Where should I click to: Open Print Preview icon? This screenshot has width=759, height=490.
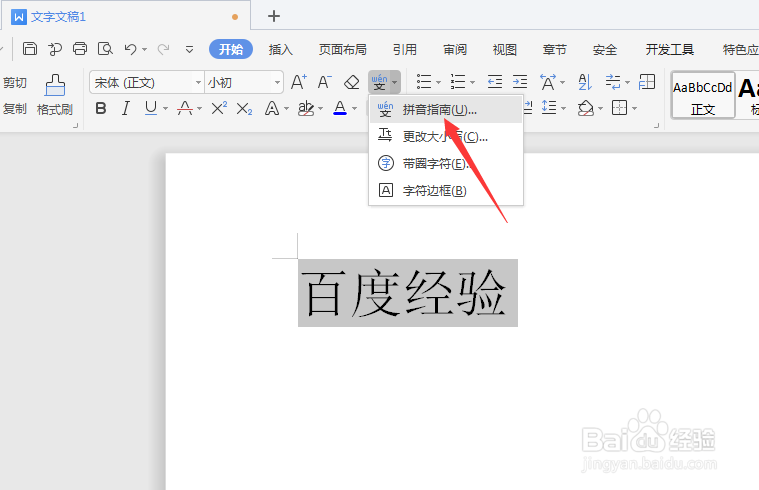coord(105,48)
